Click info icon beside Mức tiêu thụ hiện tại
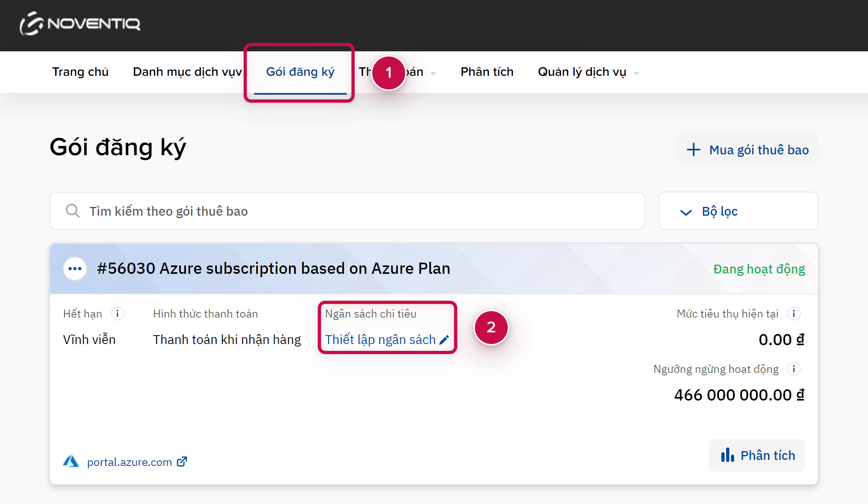Screen dimensions: 868x504 tap(793, 314)
